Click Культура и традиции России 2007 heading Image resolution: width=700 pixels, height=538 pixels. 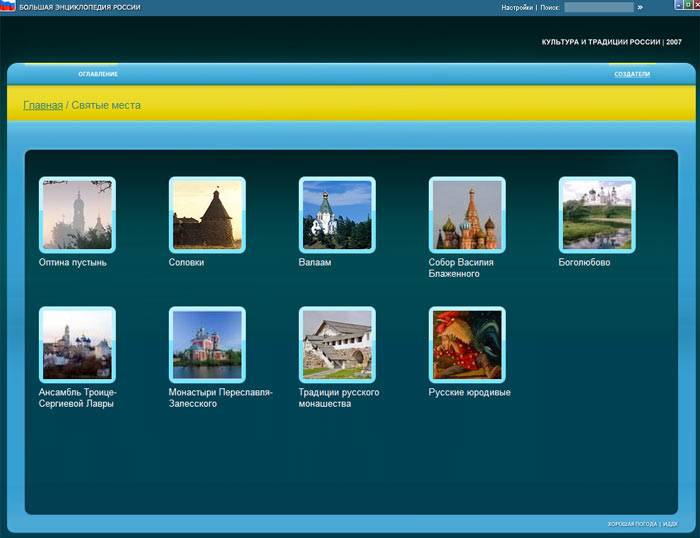pyautogui.click(x=611, y=42)
